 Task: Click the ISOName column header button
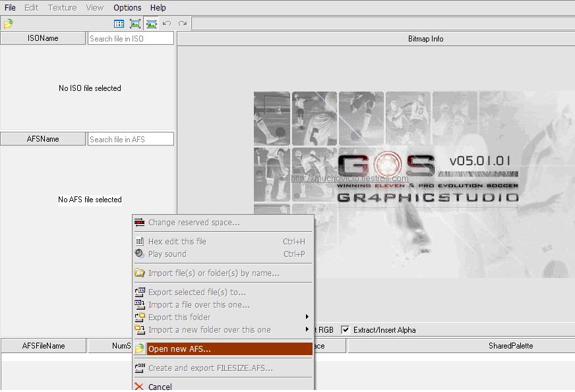(43, 38)
